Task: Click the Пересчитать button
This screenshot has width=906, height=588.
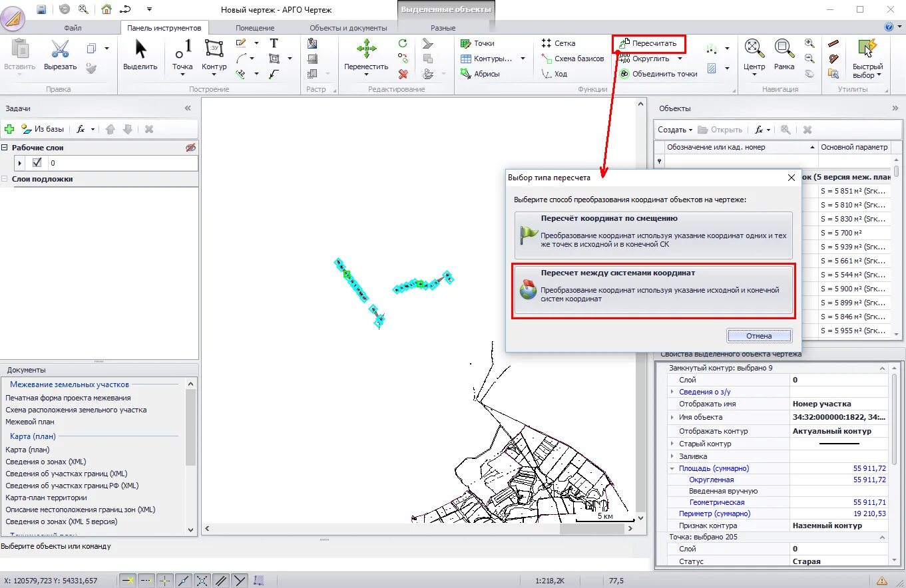Action: click(x=648, y=44)
